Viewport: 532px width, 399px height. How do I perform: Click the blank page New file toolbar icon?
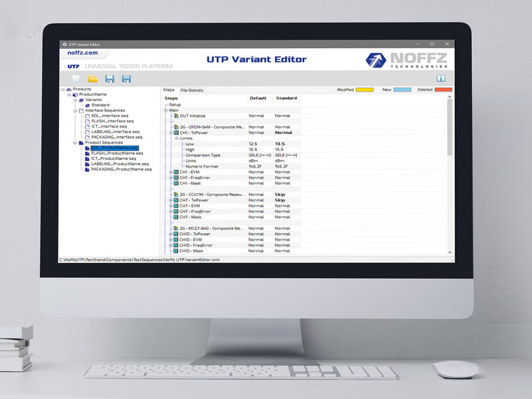76,79
